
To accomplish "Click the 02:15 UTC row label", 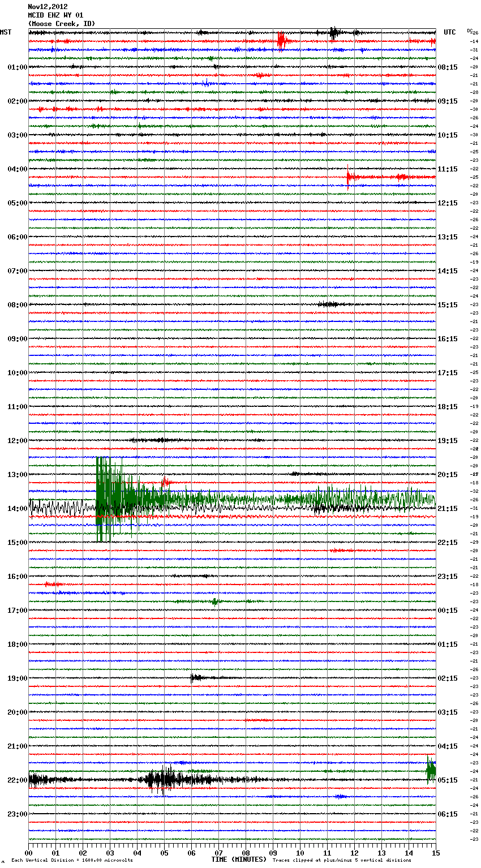I will coord(448,678).
